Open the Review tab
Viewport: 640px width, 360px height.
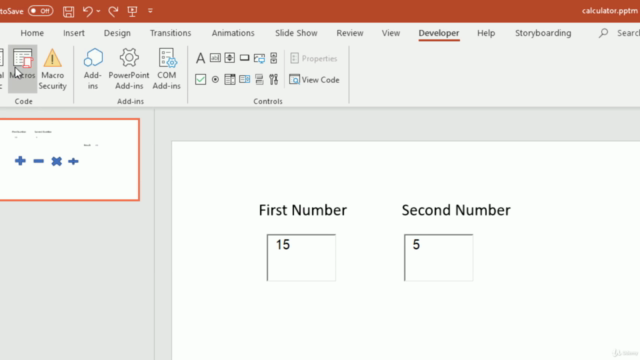(x=350, y=33)
